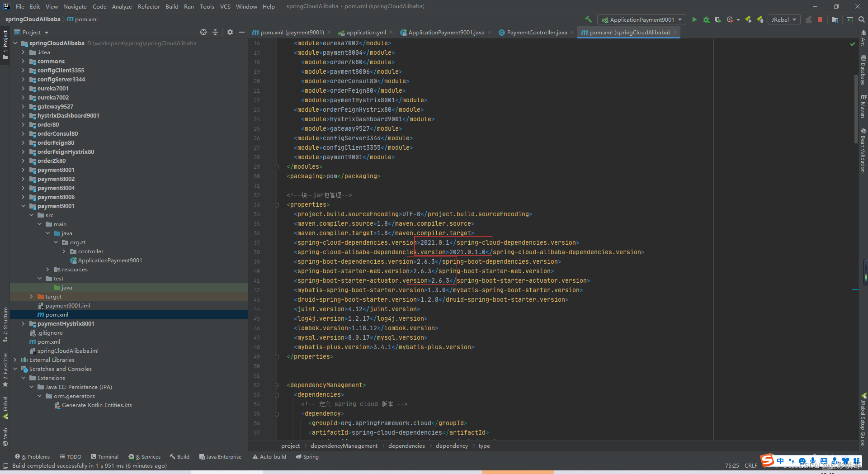The height and width of the screenshot is (474, 868).
Task: Fold the properties block at line 33
Action: pyautogui.click(x=277, y=205)
